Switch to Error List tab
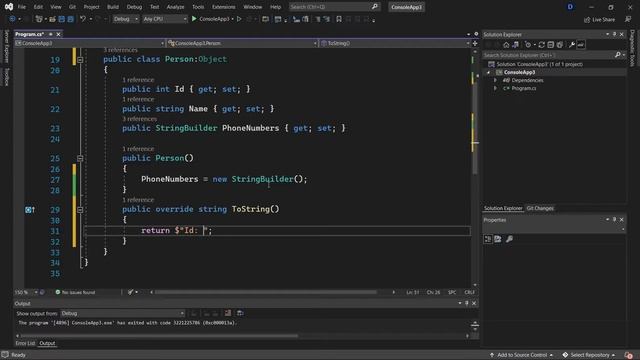Viewport: 640px width, 360px height. tap(25, 343)
